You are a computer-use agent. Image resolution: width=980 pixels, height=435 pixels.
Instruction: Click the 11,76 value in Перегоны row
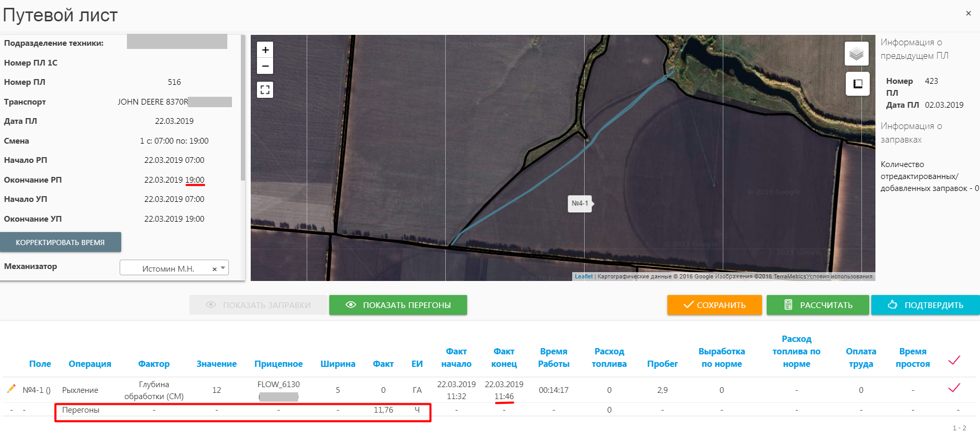(383, 410)
